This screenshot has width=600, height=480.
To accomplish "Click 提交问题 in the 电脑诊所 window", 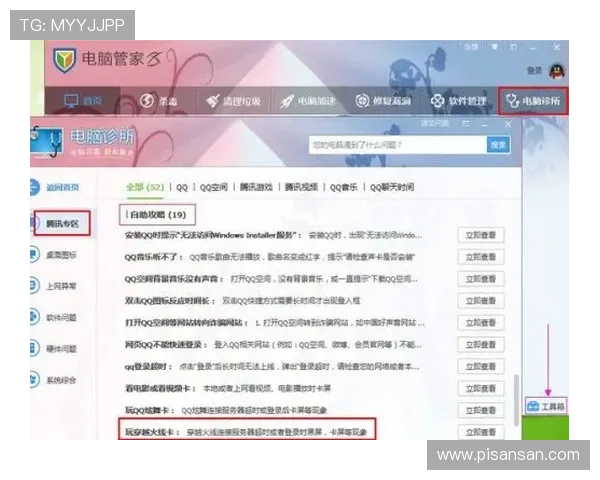I will click(434, 123).
